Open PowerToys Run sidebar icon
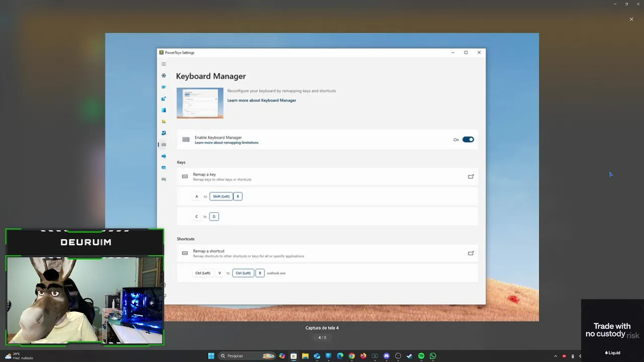Screen dimensions: 644x362 point(164,168)
